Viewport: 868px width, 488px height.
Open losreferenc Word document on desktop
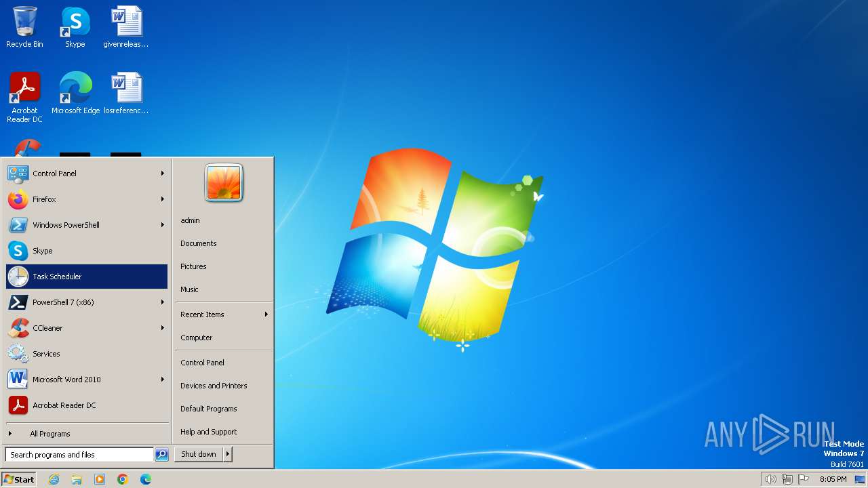126,93
